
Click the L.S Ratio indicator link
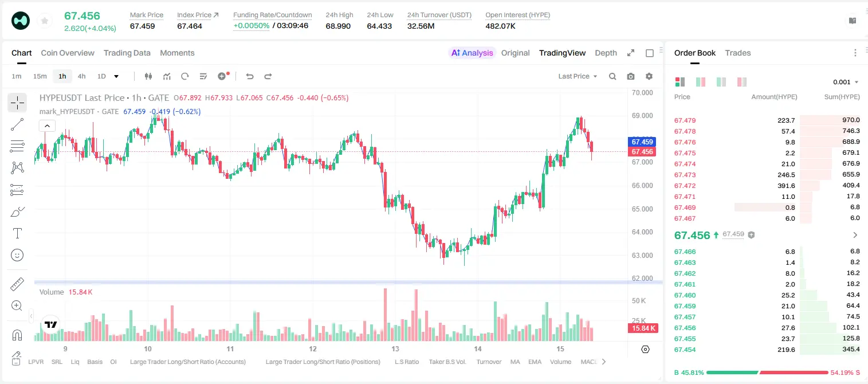[x=407, y=362]
